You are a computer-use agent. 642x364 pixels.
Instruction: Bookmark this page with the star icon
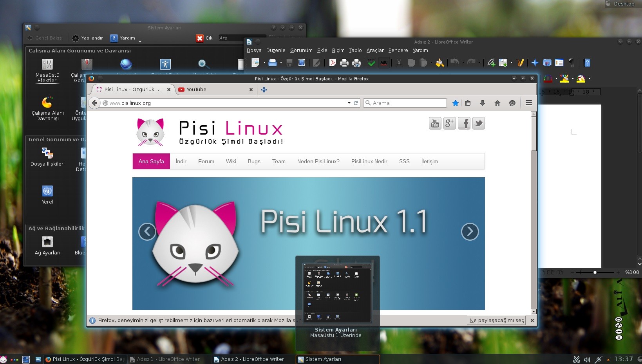pos(455,103)
